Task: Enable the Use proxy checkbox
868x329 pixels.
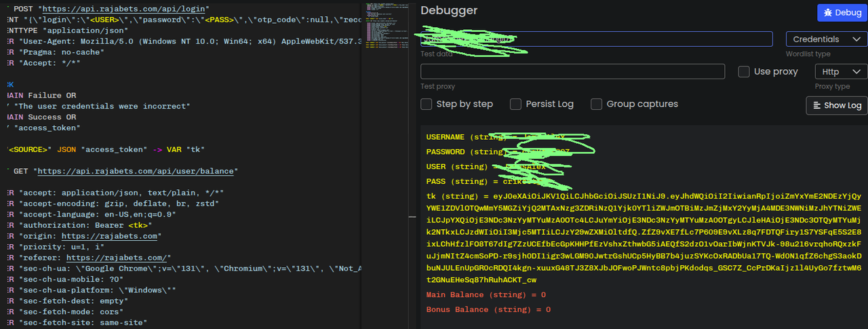Action: point(744,71)
